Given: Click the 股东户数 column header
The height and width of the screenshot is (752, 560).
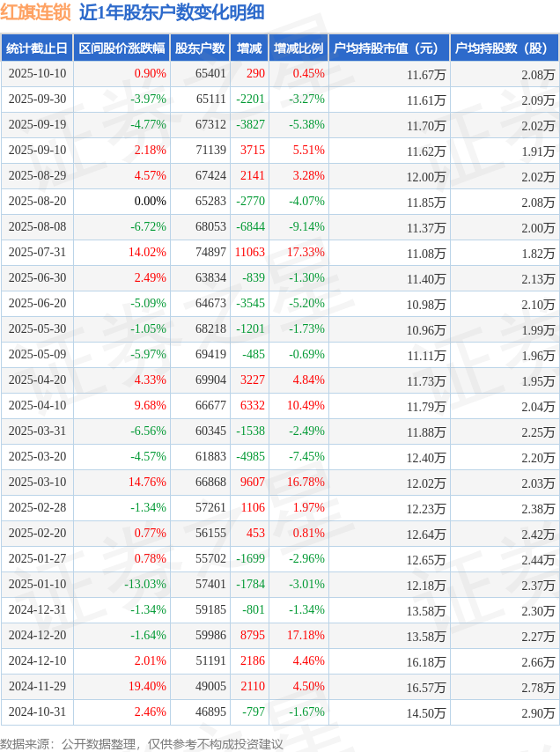Looking at the screenshot, I should pos(200,48).
